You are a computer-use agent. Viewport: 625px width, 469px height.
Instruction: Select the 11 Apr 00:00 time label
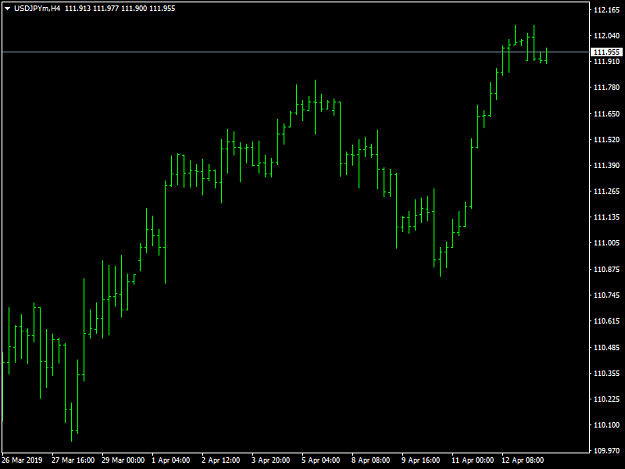pyautogui.click(x=473, y=460)
